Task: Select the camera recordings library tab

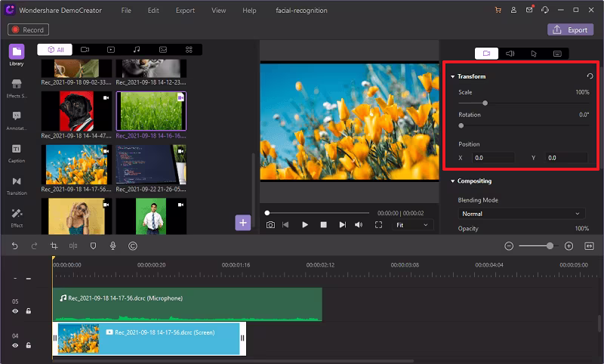Action: point(85,50)
